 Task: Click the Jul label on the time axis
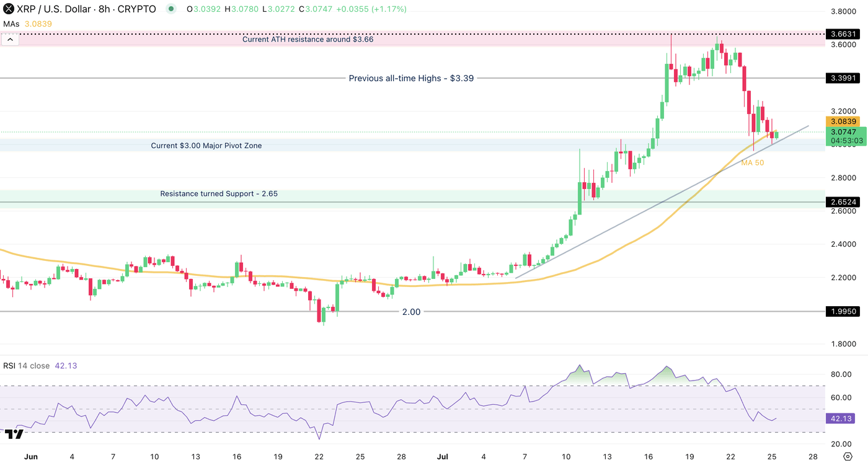tap(442, 456)
